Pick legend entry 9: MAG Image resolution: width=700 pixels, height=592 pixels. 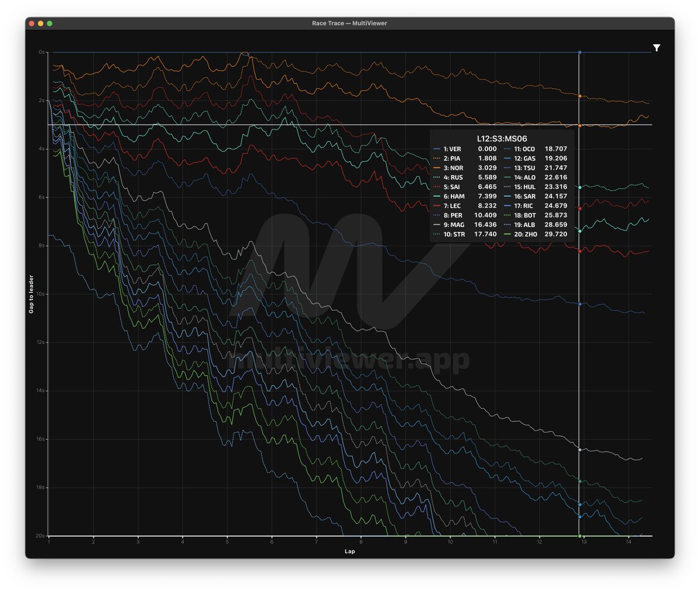pos(454,225)
